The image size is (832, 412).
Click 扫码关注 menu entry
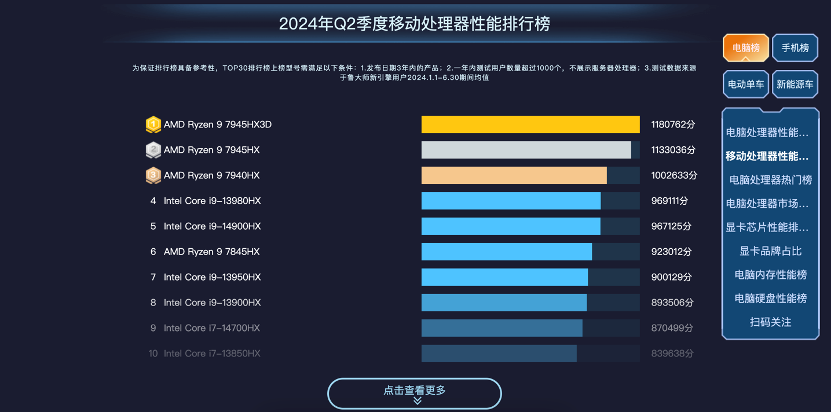tap(770, 322)
